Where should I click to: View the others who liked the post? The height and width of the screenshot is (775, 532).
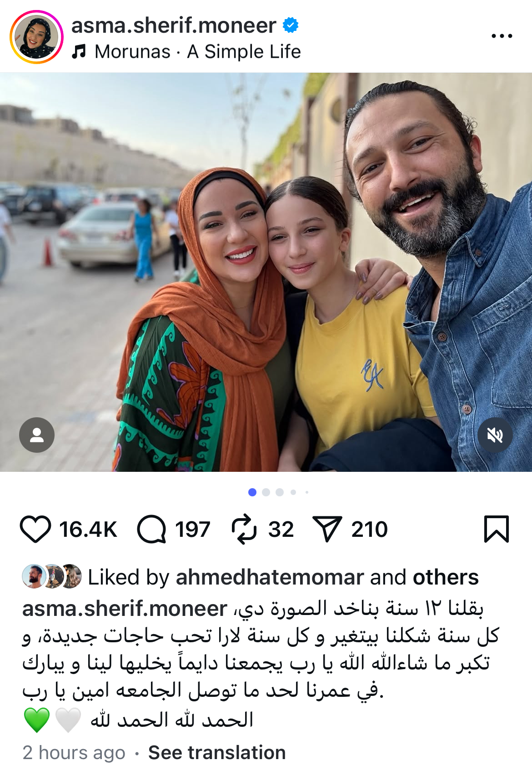446,577
